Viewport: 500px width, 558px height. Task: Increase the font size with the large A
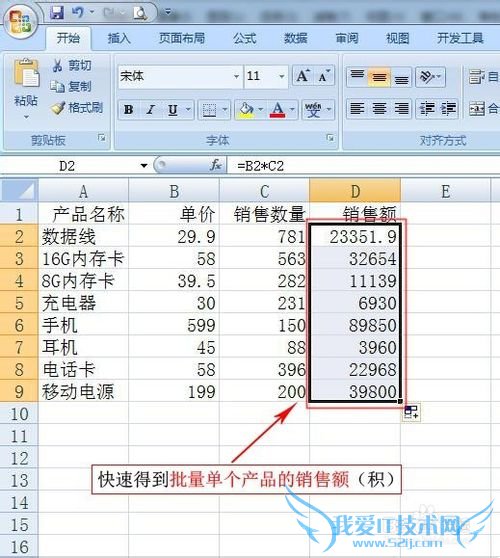(x=302, y=76)
